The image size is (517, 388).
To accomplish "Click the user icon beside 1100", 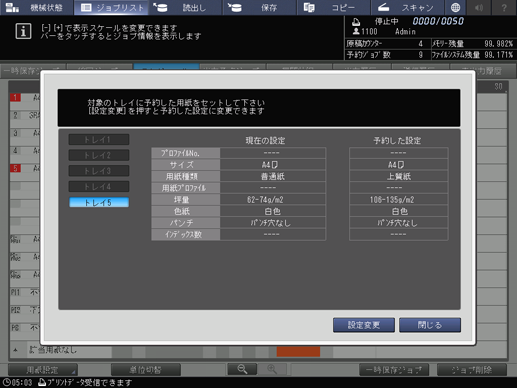I will click(356, 31).
